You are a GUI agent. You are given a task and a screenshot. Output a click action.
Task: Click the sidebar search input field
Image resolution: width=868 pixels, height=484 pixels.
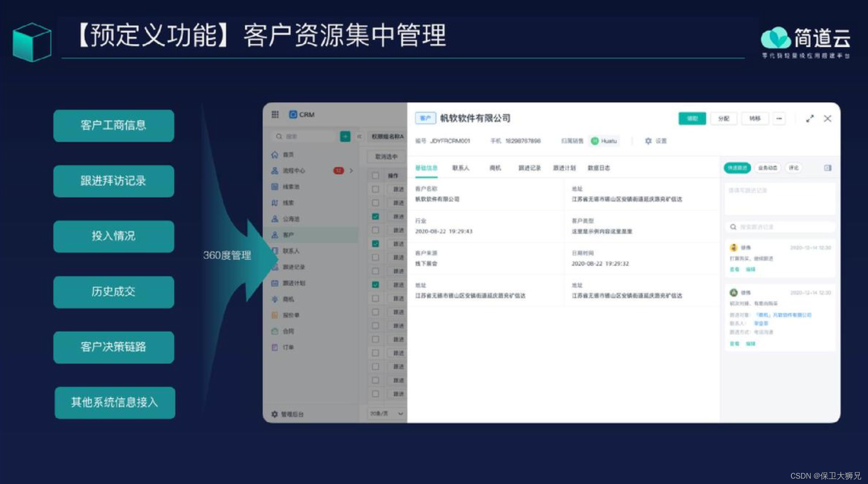pos(305,136)
